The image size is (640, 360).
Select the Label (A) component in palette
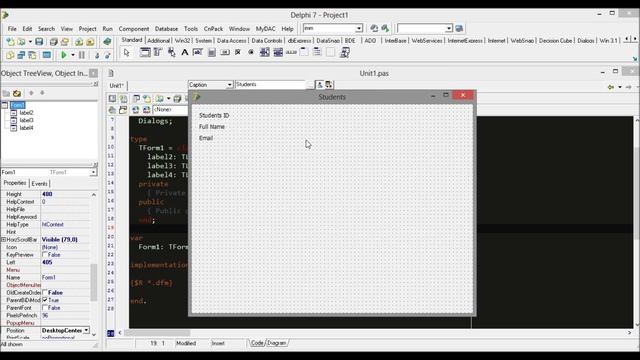[184, 52]
